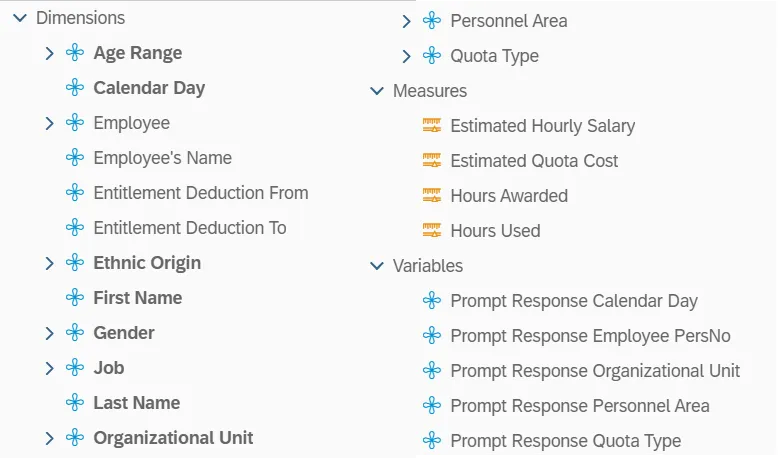This screenshot has height=458, width=778.
Task: Collapse the Dimensions section
Action: [19, 18]
